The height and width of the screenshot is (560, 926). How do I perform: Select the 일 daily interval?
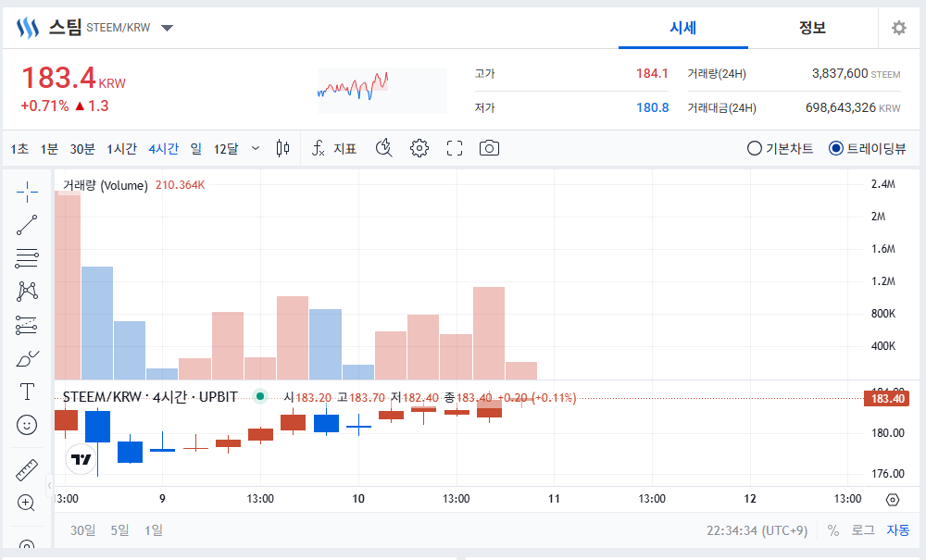[x=196, y=149]
